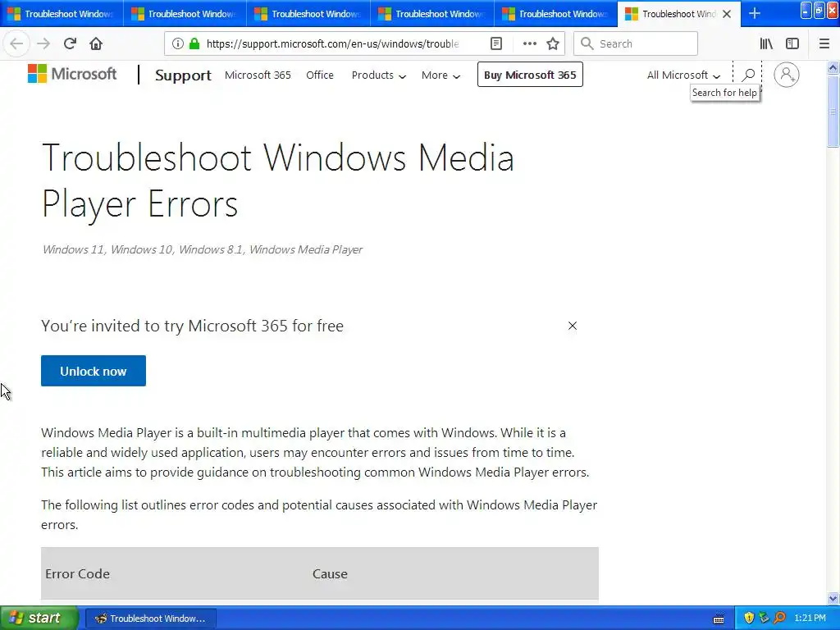Click the vertical scrollbar thumb

(x=833, y=111)
